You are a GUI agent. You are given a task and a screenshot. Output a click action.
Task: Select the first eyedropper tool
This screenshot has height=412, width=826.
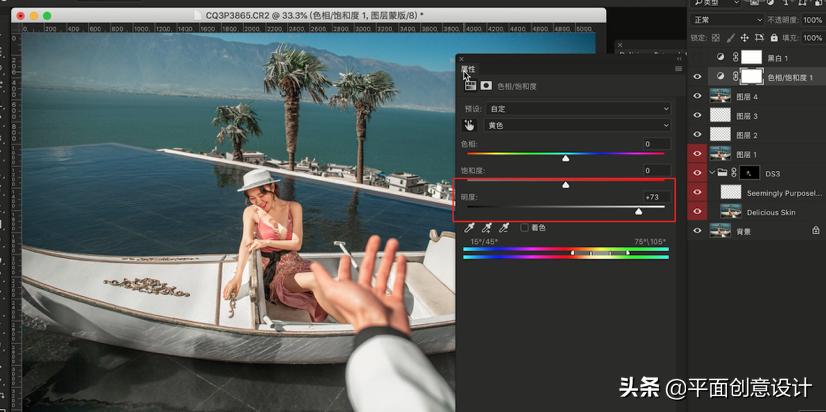(467, 228)
